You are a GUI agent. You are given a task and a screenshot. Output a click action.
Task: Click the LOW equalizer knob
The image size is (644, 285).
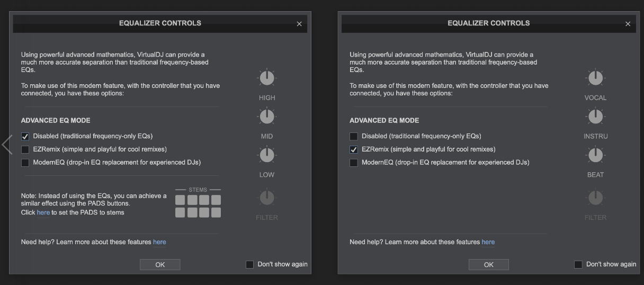pos(267,155)
